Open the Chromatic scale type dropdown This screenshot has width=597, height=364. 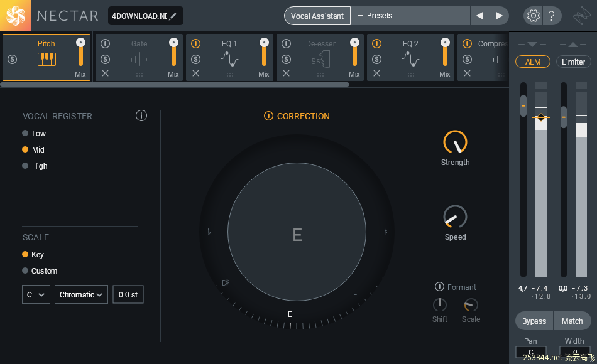point(81,294)
